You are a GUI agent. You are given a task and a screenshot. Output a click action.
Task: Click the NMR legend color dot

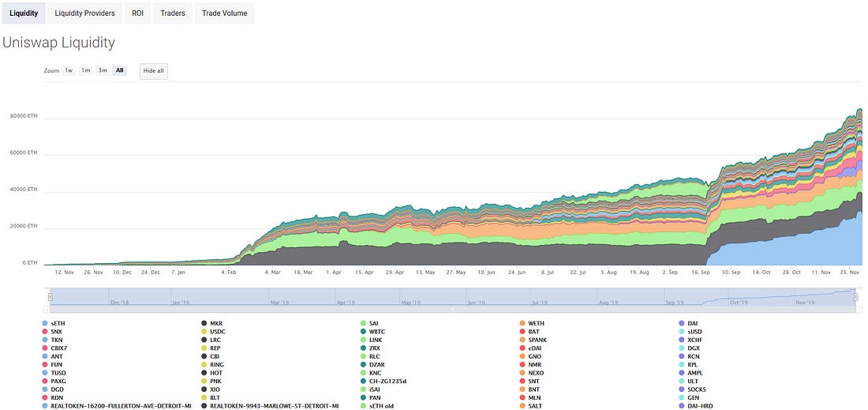[522, 364]
